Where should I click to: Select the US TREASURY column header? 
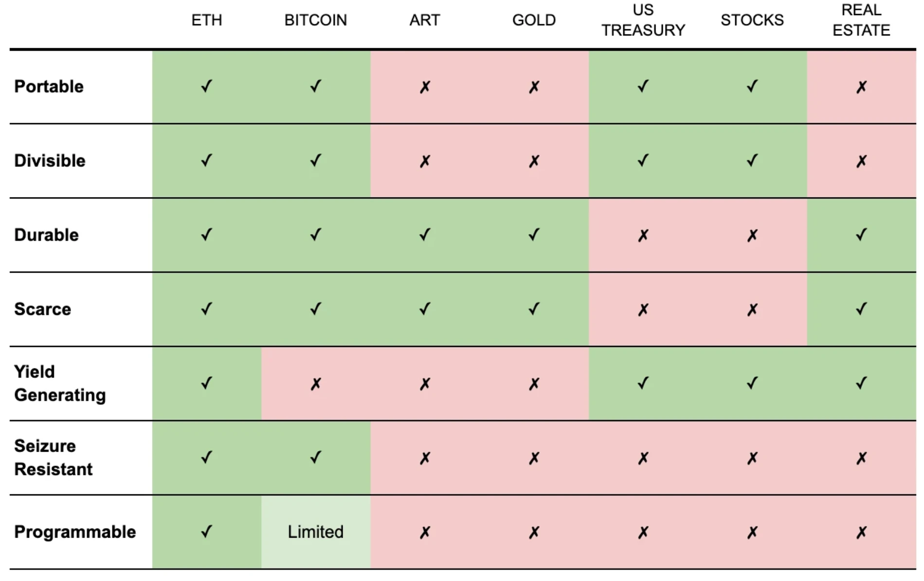643,20
